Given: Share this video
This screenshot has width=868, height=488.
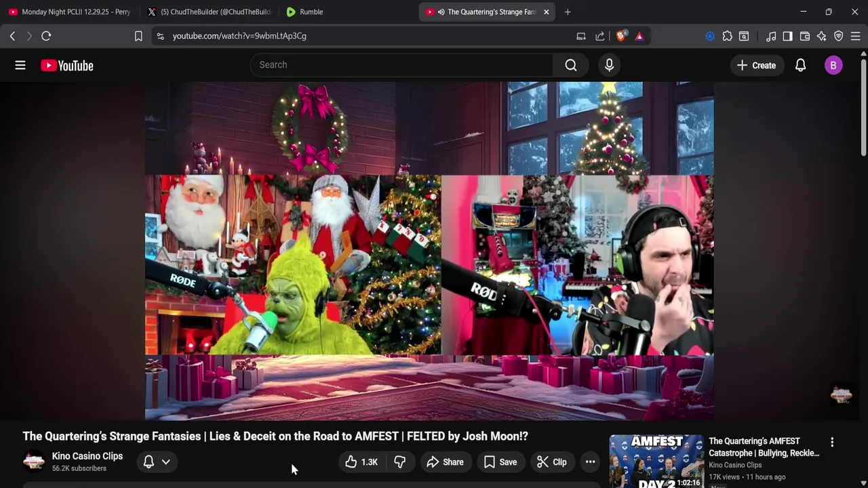Looking at the screenshot, I should (x=446, y=462).
